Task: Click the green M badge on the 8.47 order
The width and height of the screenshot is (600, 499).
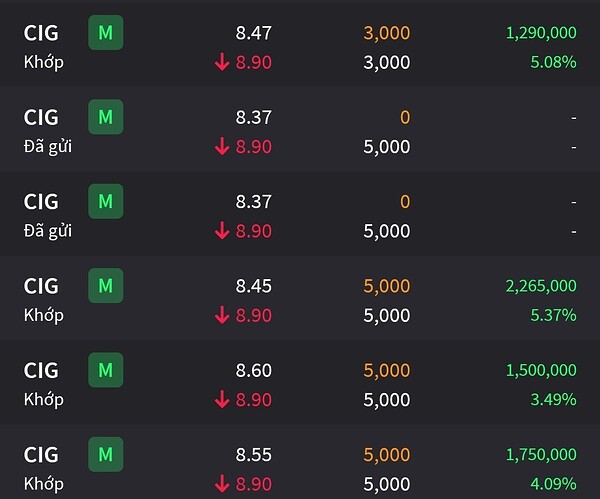Action: point(105,33)
